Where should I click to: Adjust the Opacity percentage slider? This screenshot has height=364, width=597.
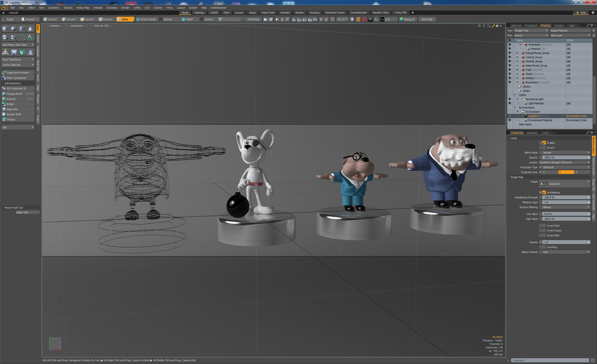point(565,157)
